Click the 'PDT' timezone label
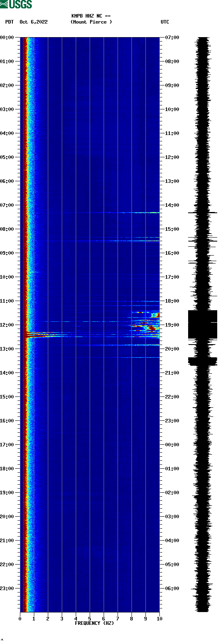 (9, 22)
